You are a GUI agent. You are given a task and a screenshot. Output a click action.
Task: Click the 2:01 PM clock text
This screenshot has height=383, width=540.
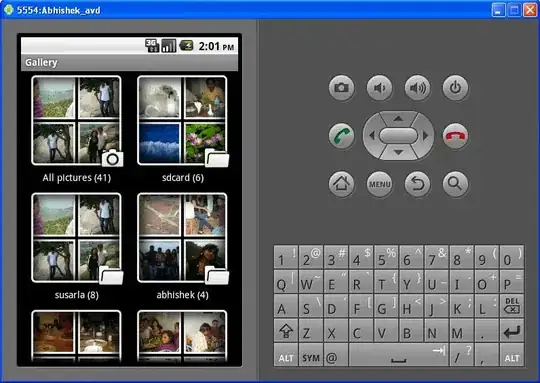216,46
